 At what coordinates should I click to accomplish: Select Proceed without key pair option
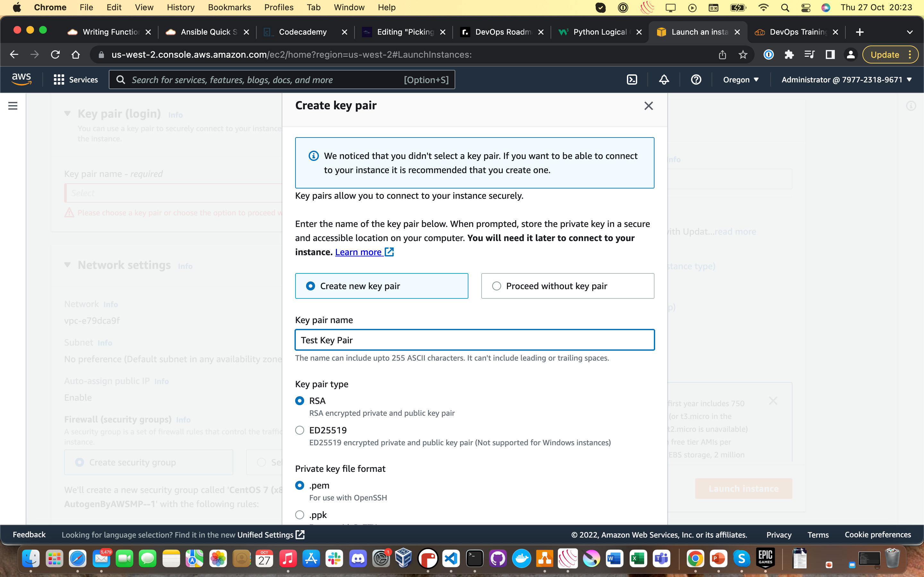coord(496,286)
